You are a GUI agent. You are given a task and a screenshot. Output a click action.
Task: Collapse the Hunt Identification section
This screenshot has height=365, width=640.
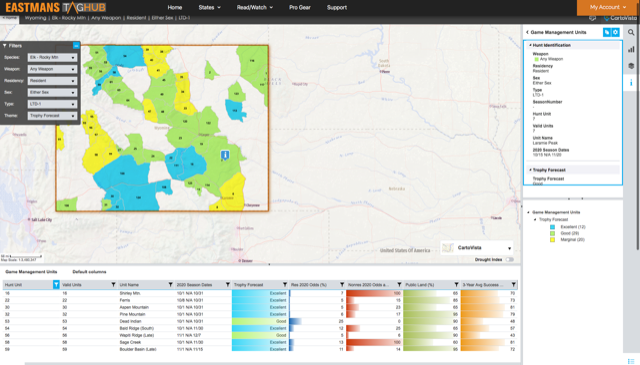point(531,45)
